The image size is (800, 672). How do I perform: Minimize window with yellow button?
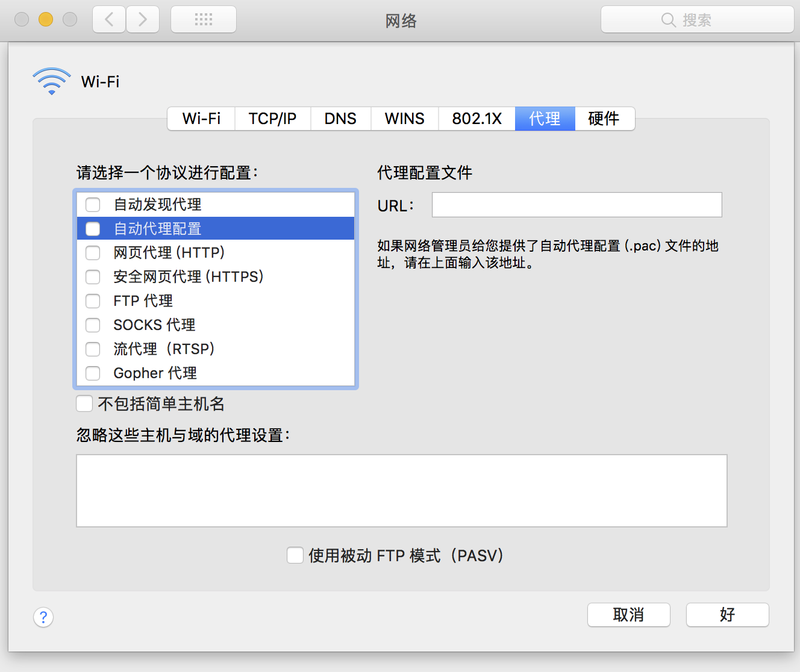pyautogui.click(x=46, y=19)
